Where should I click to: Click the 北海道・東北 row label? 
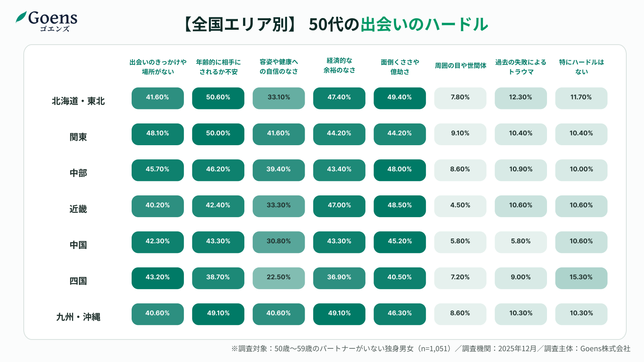coord(78,101)
